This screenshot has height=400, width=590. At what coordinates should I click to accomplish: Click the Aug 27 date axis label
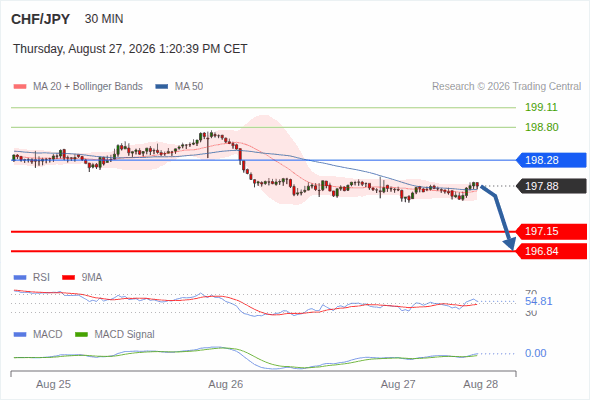click(x=398, y=384)
